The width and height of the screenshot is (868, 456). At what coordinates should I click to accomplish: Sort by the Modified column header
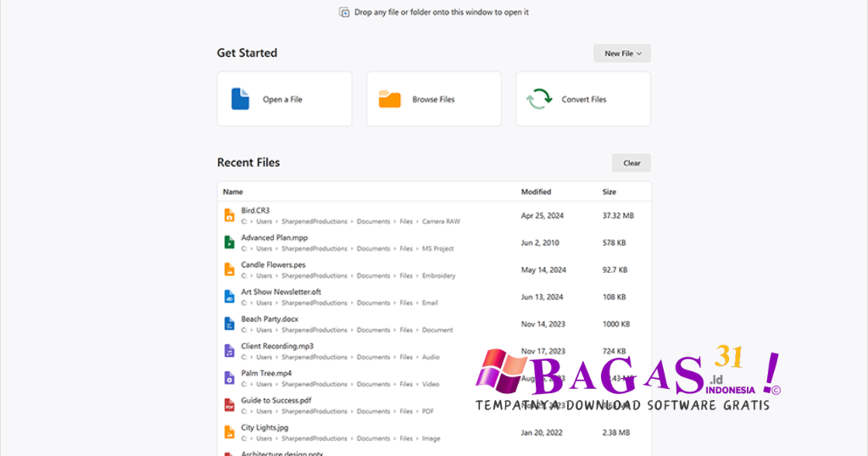[536, 192]
